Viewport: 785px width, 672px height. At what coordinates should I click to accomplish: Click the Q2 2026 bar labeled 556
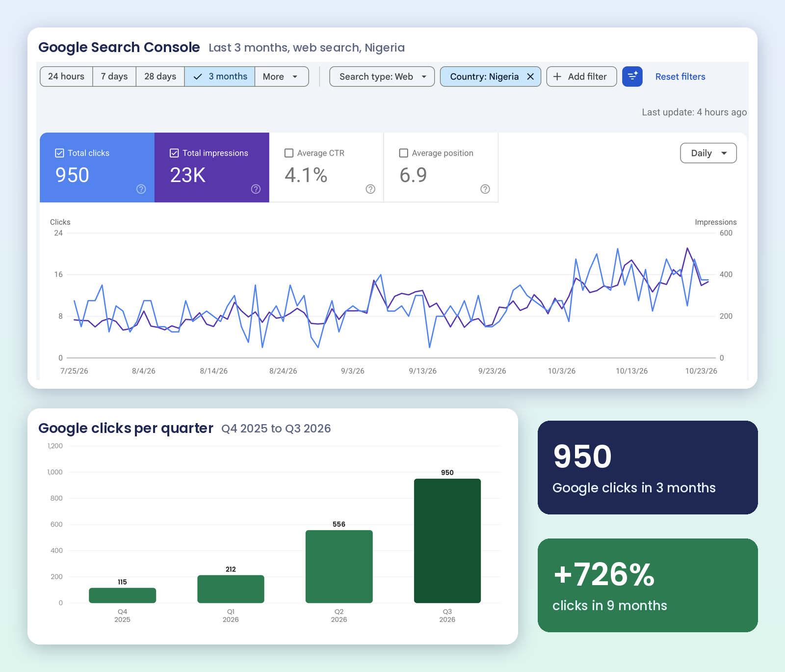tap(339, 566)
